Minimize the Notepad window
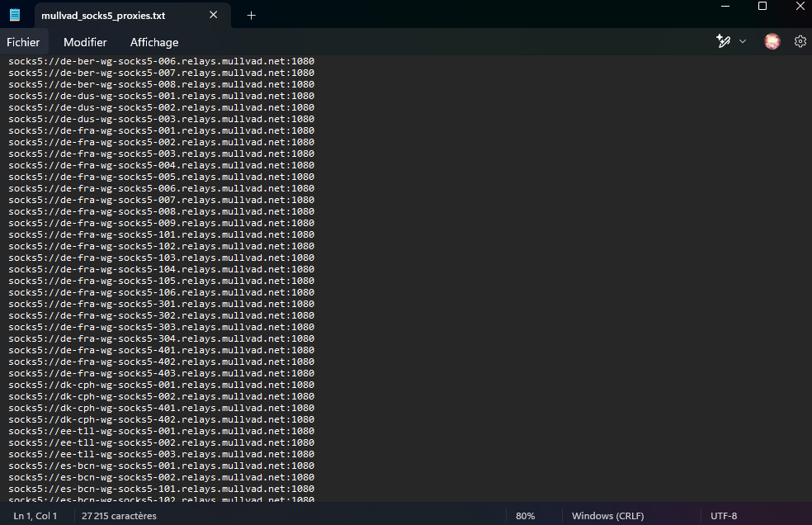Image resolution: width=812 pixels, height=525 pixels. [x=725, y=7]
